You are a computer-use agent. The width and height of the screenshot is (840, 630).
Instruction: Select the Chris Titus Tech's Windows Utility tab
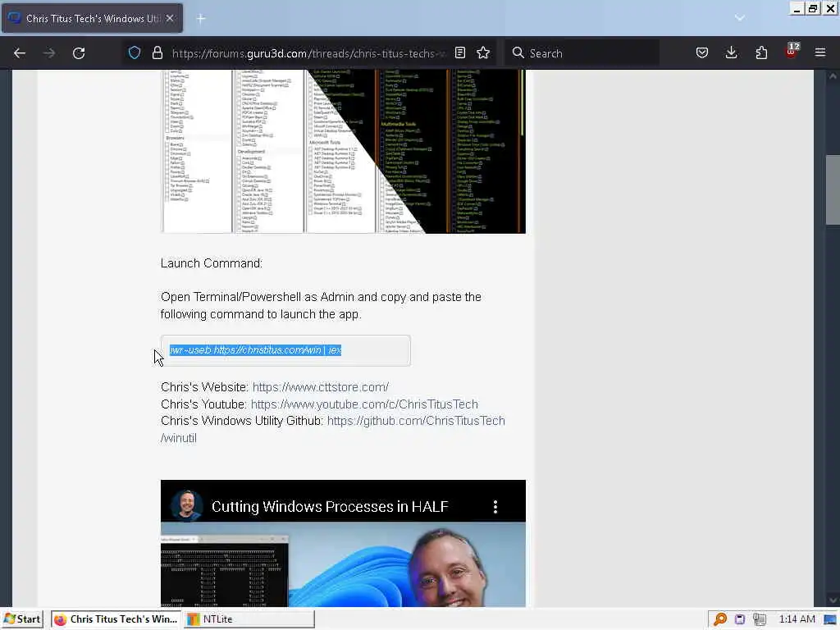pos(92,19)
